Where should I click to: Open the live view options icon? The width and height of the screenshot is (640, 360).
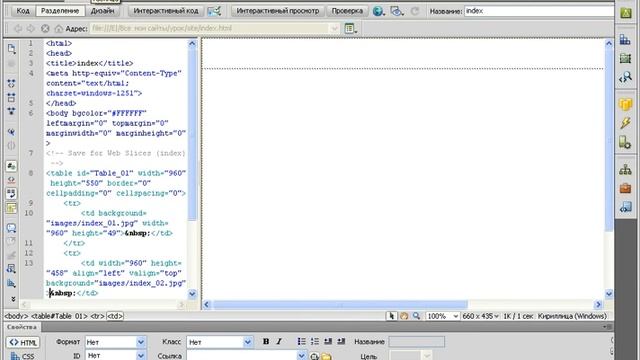pos(214,11)
